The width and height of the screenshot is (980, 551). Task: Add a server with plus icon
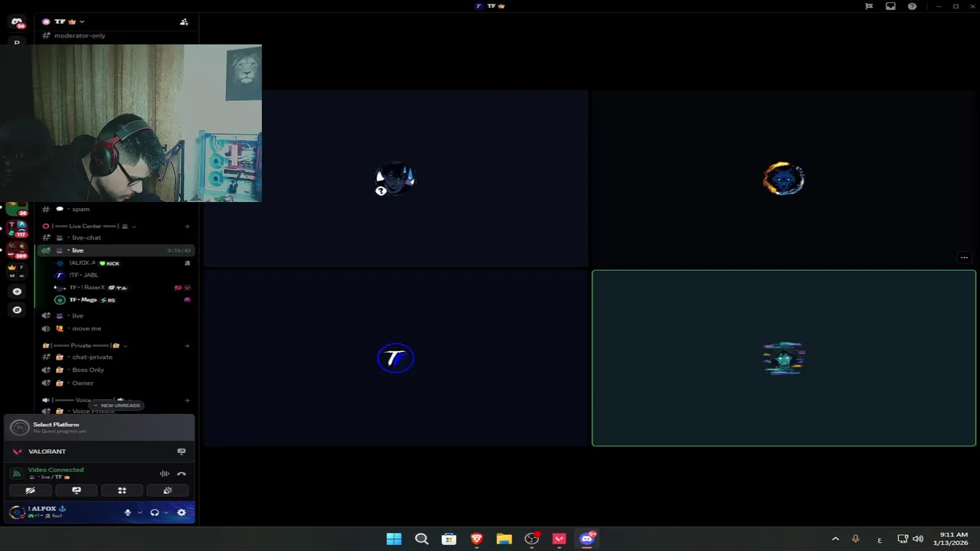click(17, 292)
